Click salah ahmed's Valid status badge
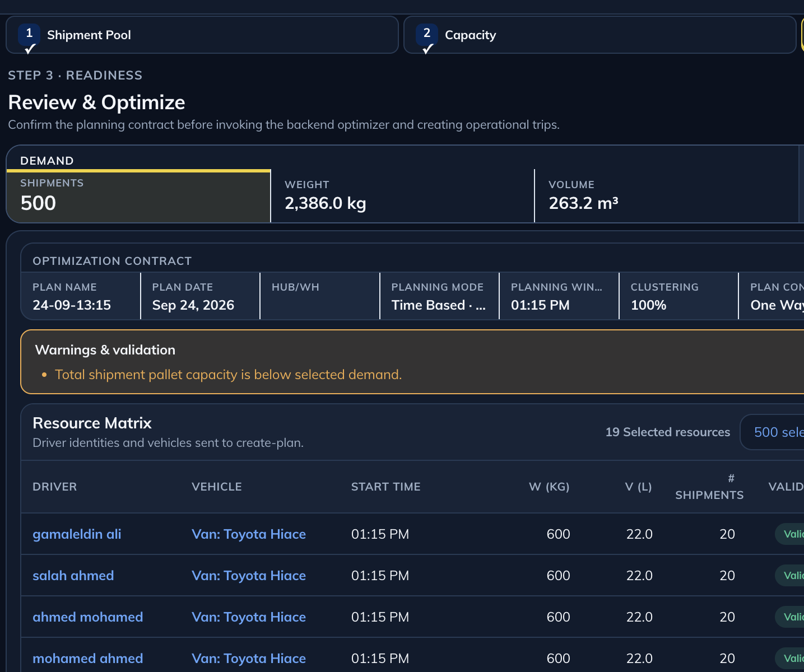 click(790, 576)
